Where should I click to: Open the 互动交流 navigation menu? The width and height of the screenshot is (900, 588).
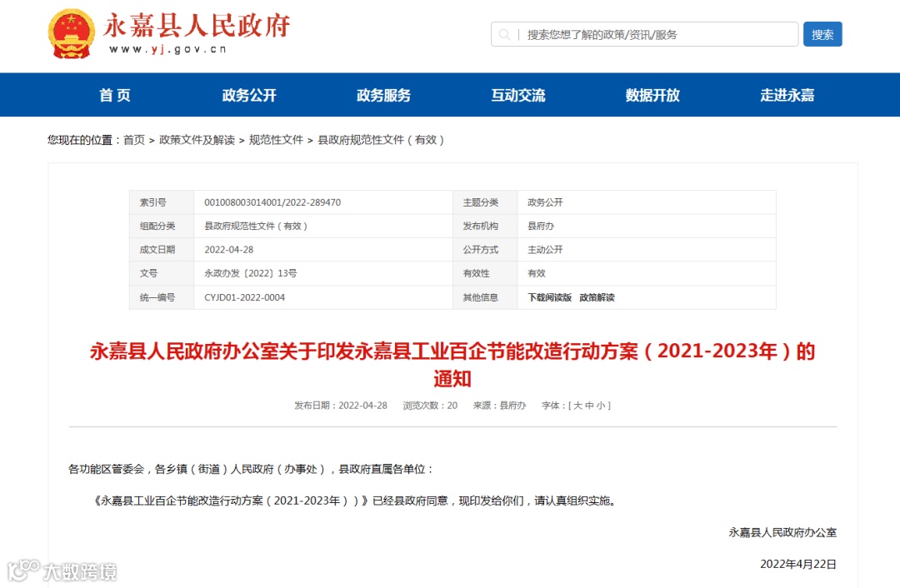click(518, 95)
